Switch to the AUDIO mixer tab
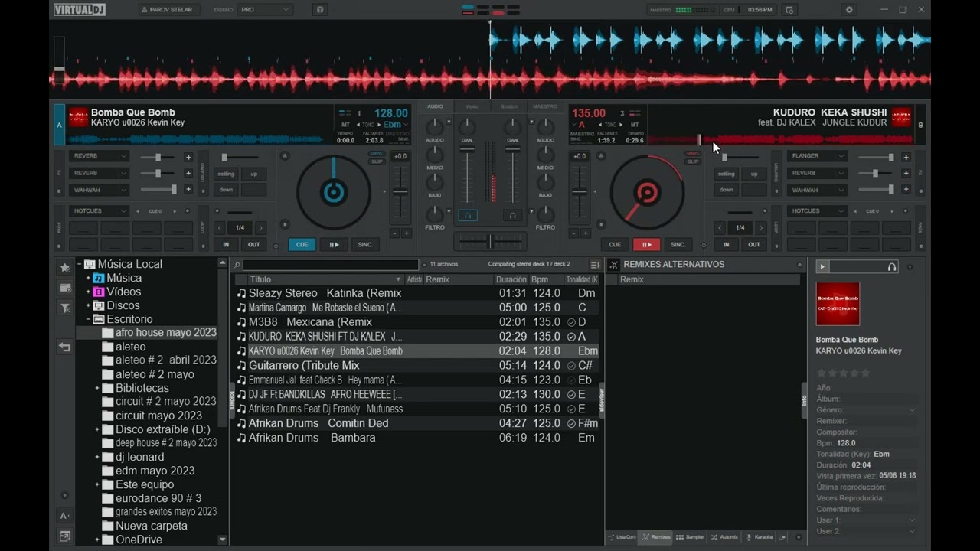This screenshot has height=551, width=980. pos(435,106)
